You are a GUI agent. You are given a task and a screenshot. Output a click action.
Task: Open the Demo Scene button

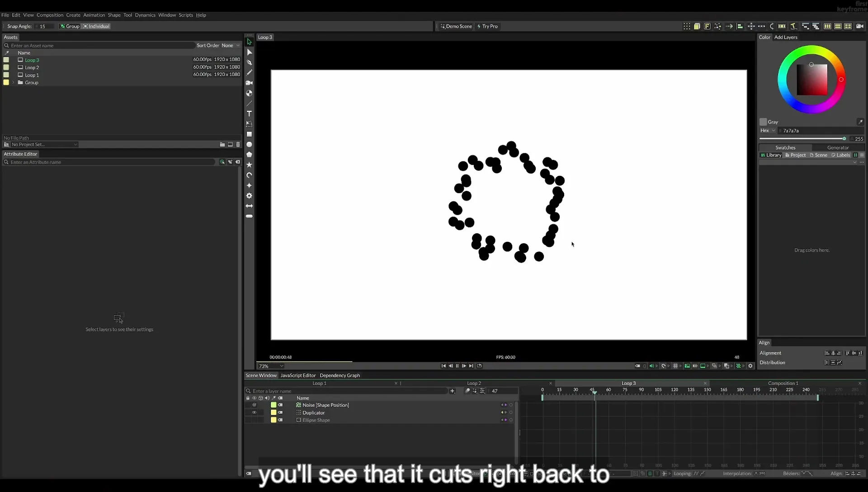[x=456, y=26]
